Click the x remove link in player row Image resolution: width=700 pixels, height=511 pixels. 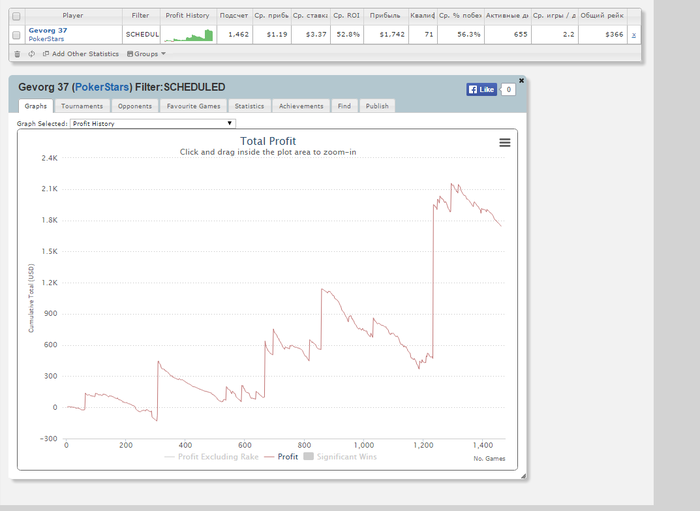[633, 34]
